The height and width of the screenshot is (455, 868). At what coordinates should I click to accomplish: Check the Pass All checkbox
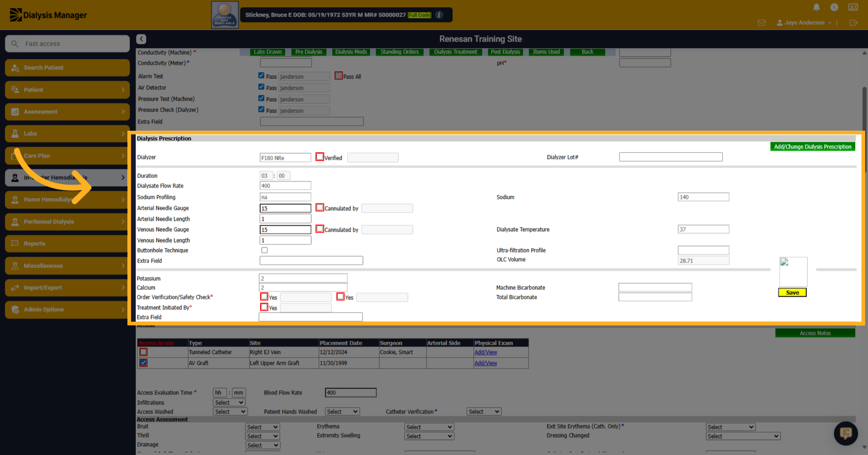[x=339, y=76]
